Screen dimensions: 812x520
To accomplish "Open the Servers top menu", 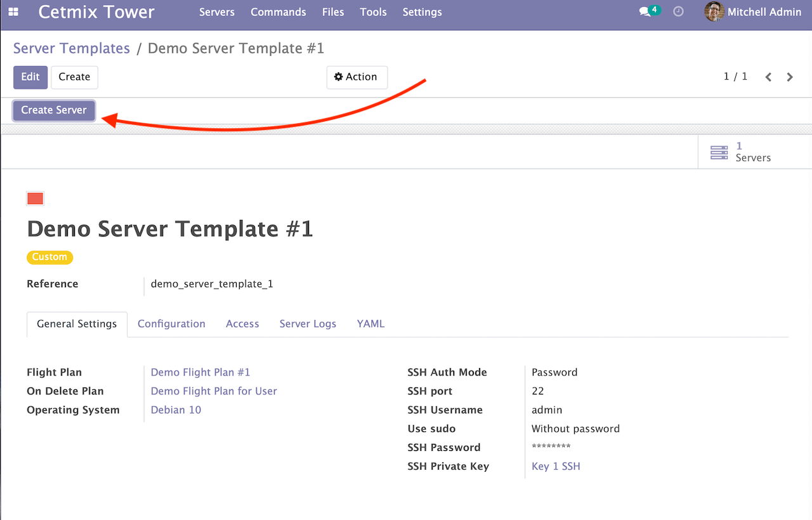I will (217, 12).
